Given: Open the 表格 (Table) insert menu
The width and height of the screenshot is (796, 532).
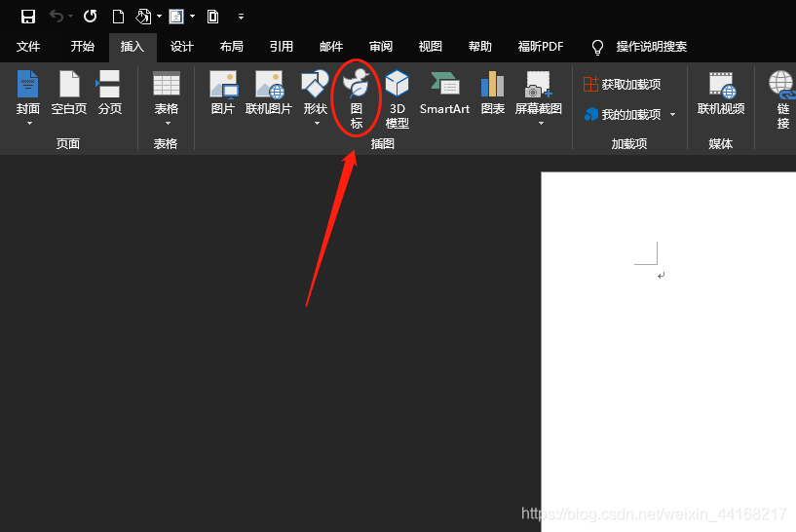Looking at the screenshot, I should [167, 97].
